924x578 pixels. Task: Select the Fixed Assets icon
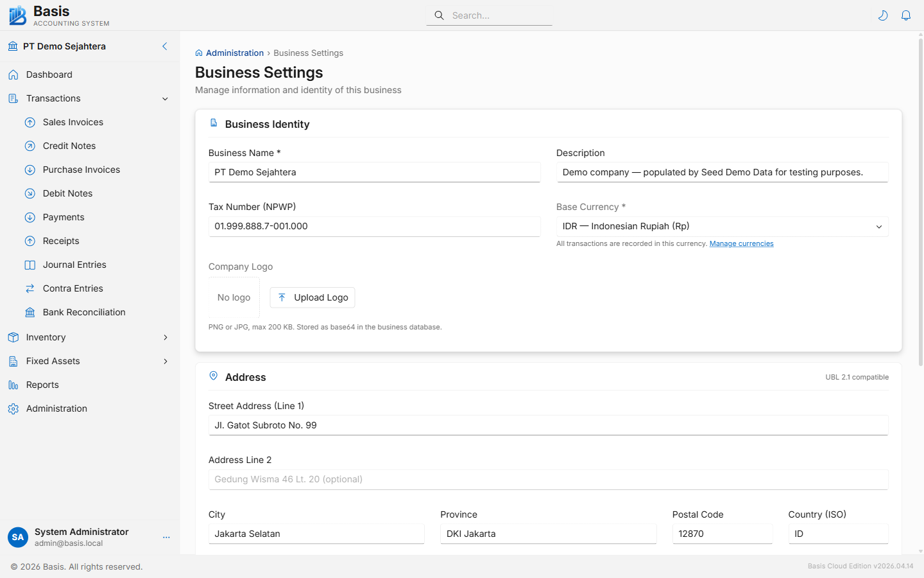coord(13,360)
